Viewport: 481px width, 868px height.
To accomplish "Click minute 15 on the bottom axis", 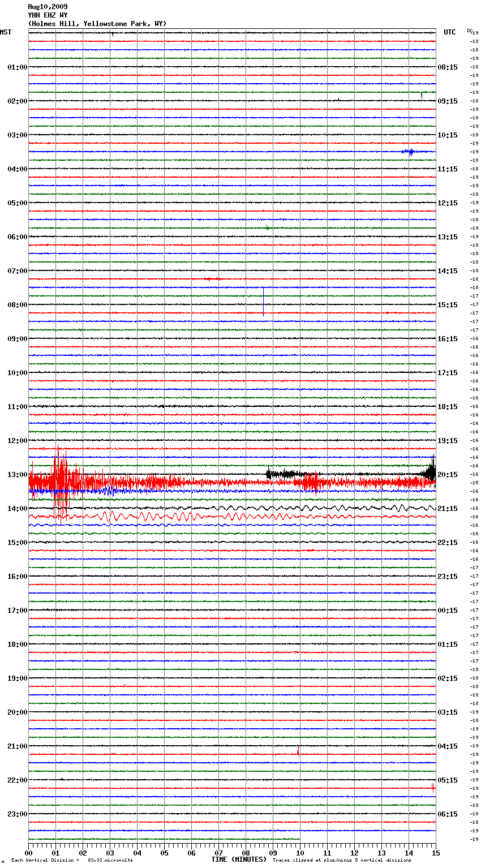I will 436,853.
